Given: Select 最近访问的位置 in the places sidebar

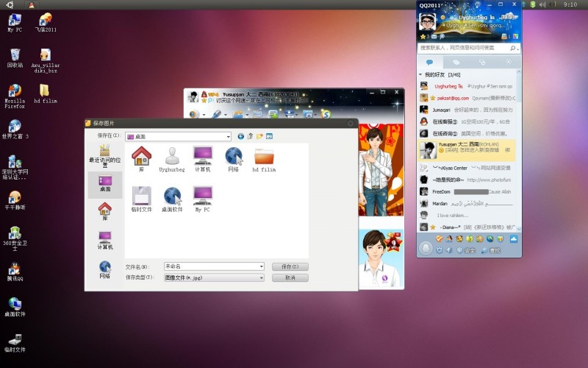Looking at the screenshot, I should tap(105, 156).
